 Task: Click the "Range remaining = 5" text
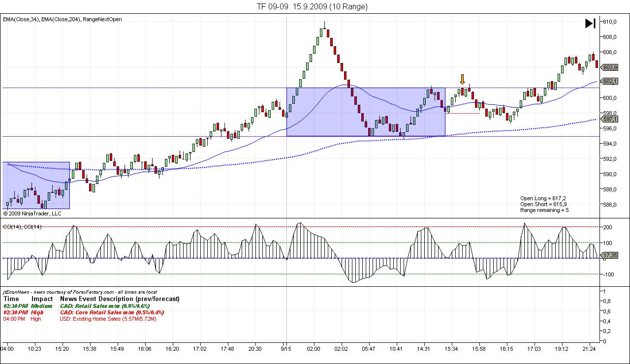coord(545,210)
